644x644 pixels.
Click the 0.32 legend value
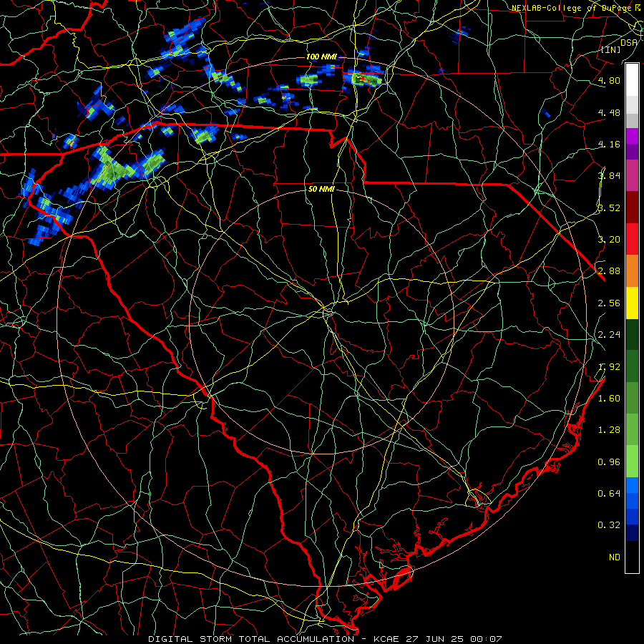609,525
